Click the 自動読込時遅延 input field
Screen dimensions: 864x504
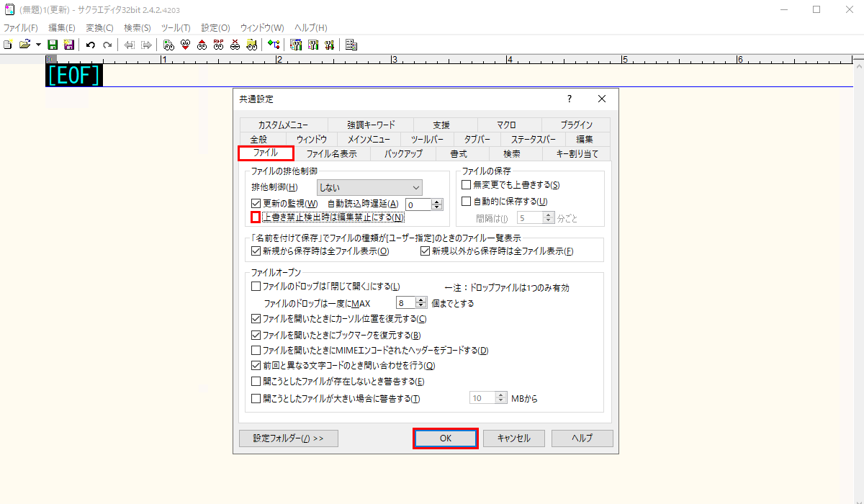pos(418,204)
